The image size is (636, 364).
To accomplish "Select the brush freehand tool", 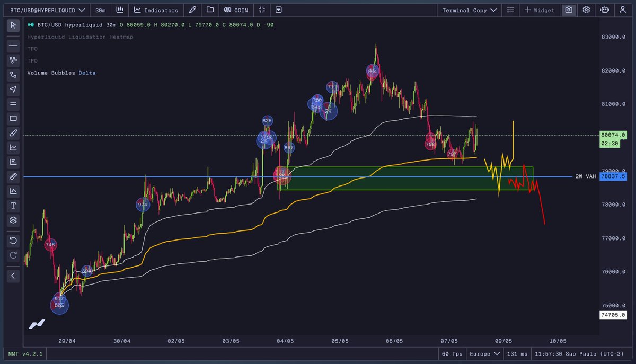I will pos(13,133).
